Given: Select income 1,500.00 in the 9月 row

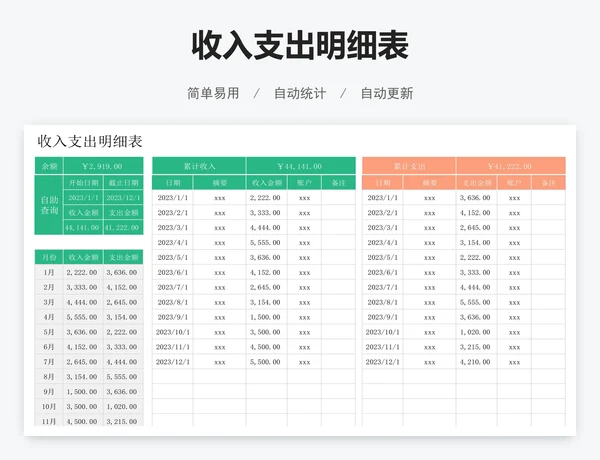Looking at the screenshot, I should click(x=82, y=391).
